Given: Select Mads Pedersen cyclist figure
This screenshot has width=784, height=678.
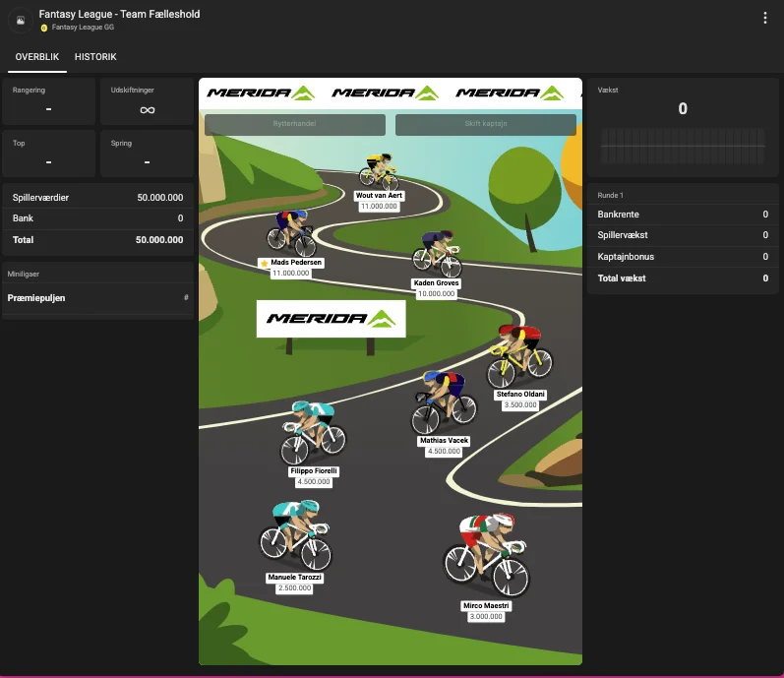Looking at the screenshot, I should point(291,232).
